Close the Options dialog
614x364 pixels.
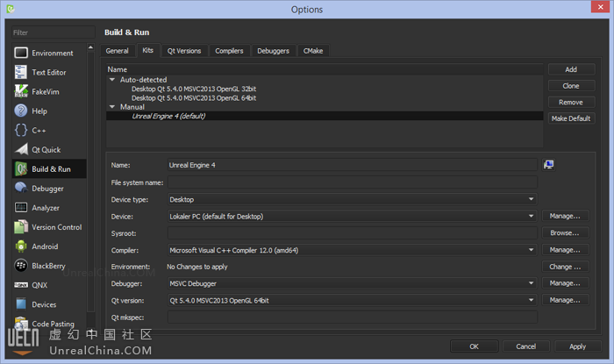click(x=601, y=7)
